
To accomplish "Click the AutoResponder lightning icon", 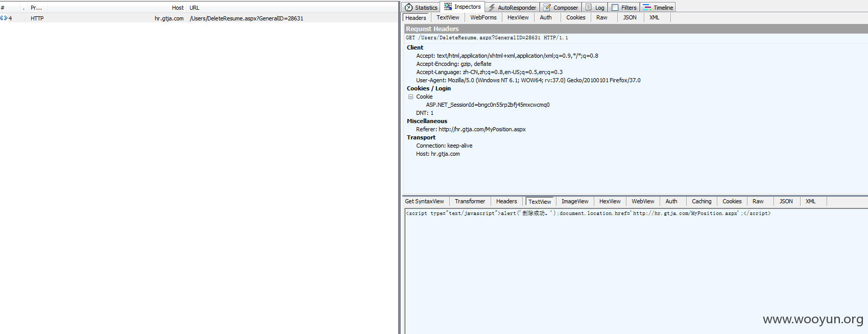I will (492, 7).
